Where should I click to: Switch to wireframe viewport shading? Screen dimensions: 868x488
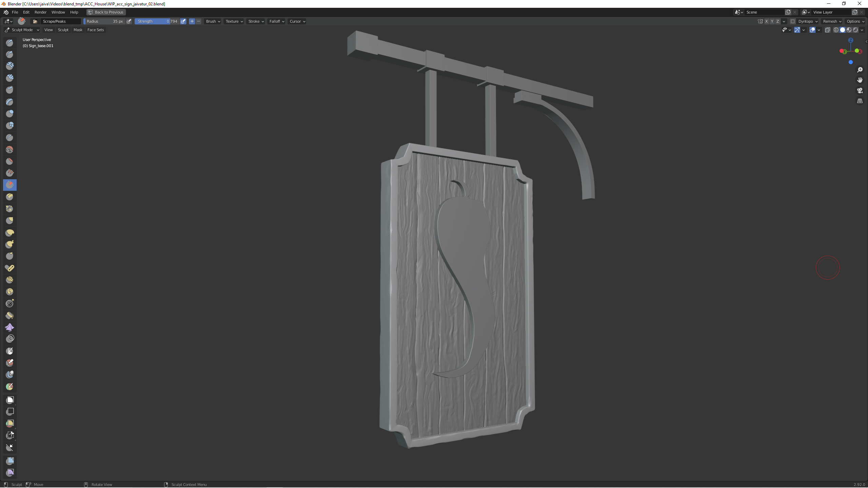(836, 30)
